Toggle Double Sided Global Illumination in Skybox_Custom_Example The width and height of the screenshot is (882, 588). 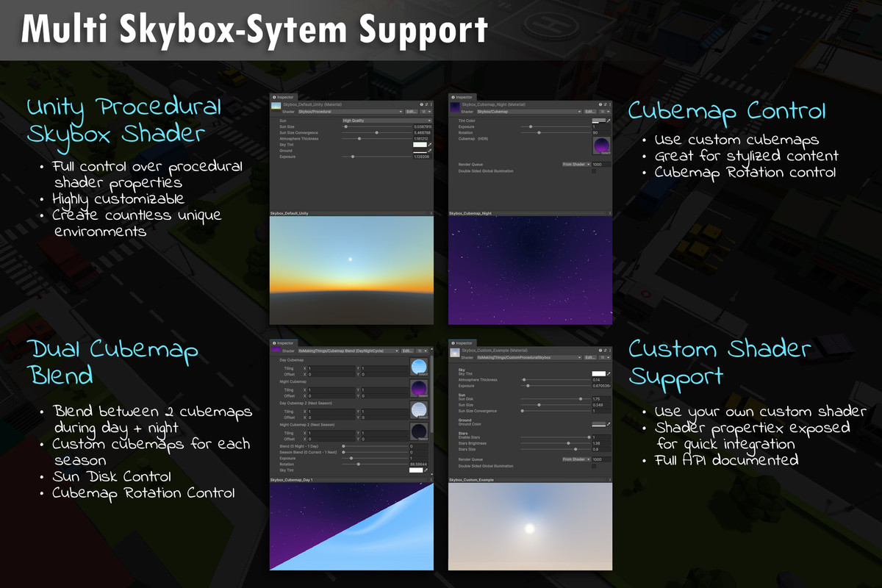[x=593, y=465]
